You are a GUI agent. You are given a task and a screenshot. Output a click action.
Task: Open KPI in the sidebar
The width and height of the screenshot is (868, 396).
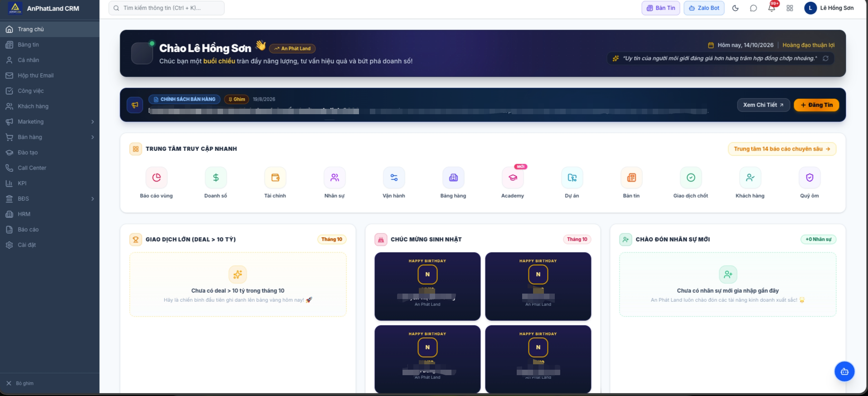tap(50, 184)
